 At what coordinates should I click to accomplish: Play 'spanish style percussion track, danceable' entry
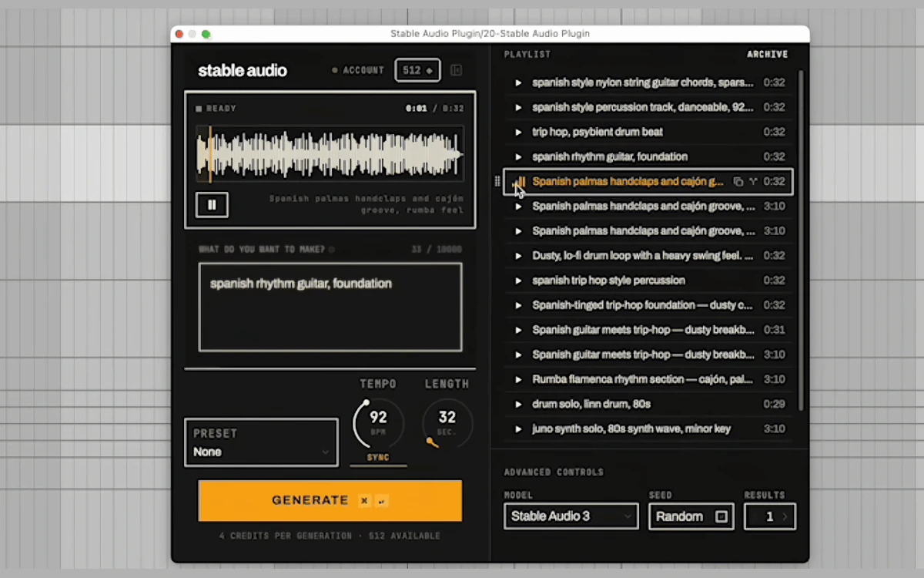tap(518, 107)
